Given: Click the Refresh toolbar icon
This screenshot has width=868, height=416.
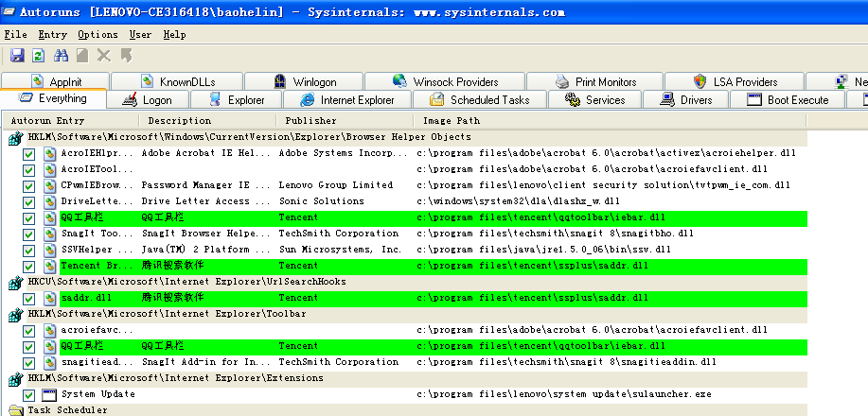Looking at the screenshot, I should tap(38, 56).
